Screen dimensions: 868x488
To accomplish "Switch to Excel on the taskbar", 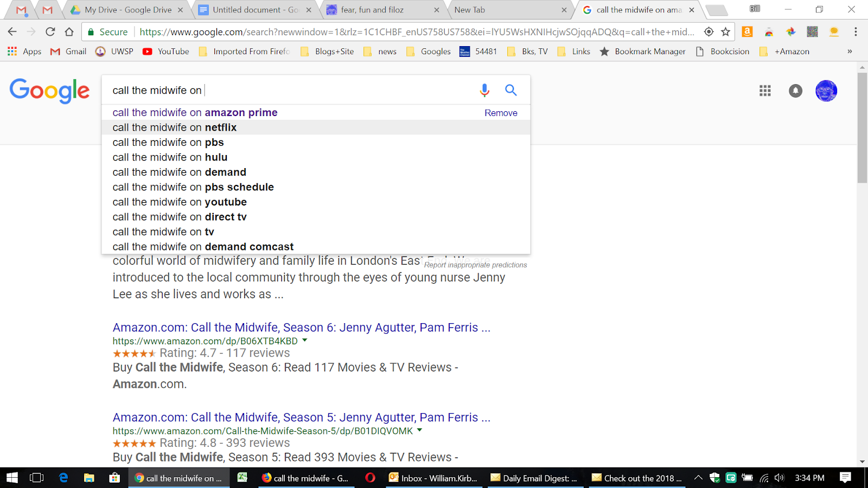I will tap(242, 478).
